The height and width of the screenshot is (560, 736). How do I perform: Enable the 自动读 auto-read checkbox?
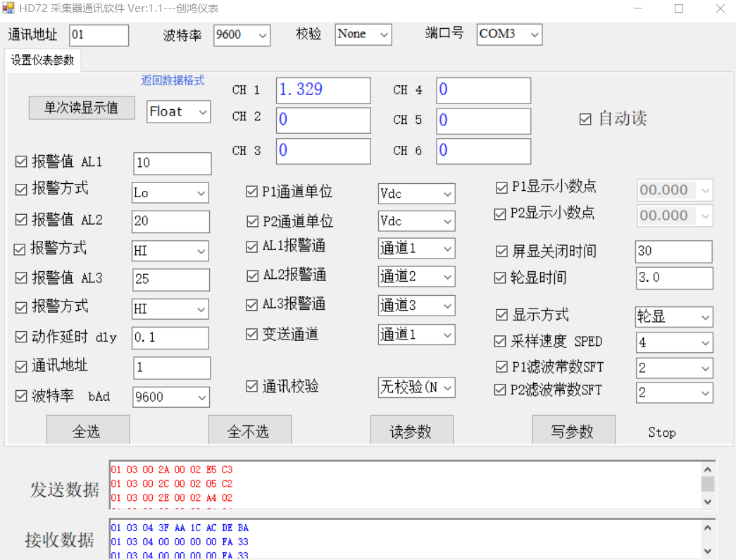tap(585, 119)
